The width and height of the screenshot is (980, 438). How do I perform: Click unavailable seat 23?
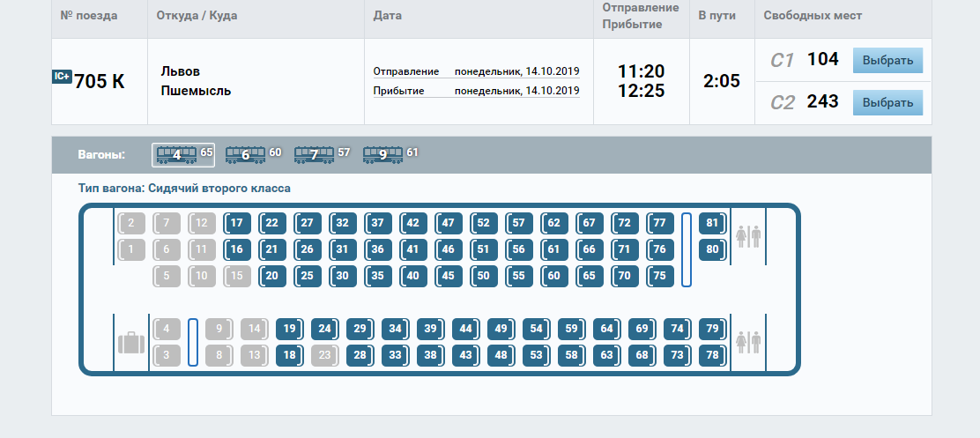click(325, 355)
